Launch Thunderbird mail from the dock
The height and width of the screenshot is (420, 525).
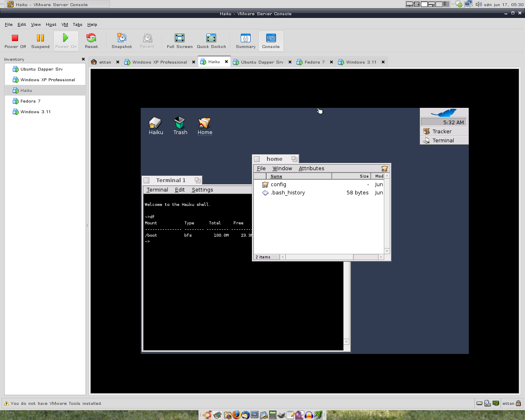[x=246, y=415]
